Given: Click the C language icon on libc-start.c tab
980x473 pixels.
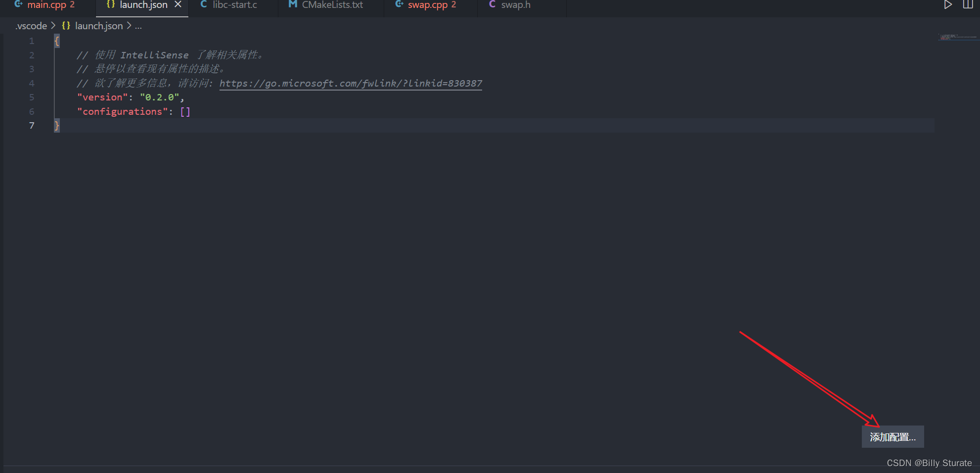Looking at the screenshot, I should coord(203,5).
